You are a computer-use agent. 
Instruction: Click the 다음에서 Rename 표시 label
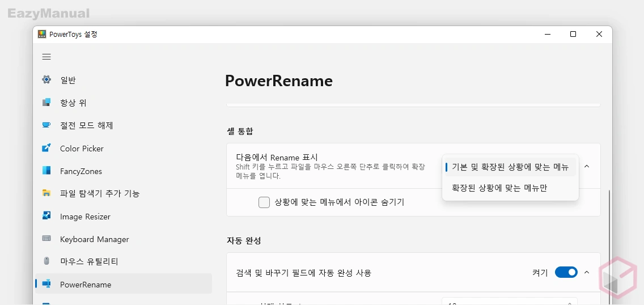click(277, 157)
